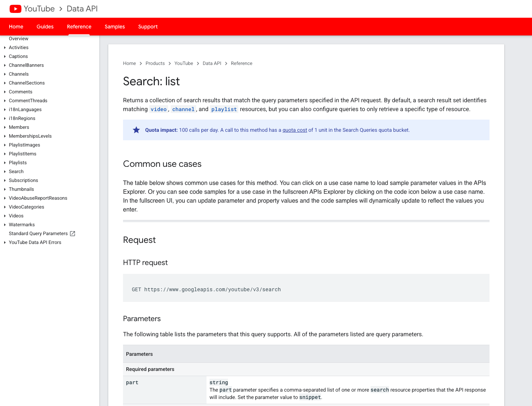Expand the Comments tree arrow
The width and height of the screenshot is (532, 406).
[x=5, y=92]
